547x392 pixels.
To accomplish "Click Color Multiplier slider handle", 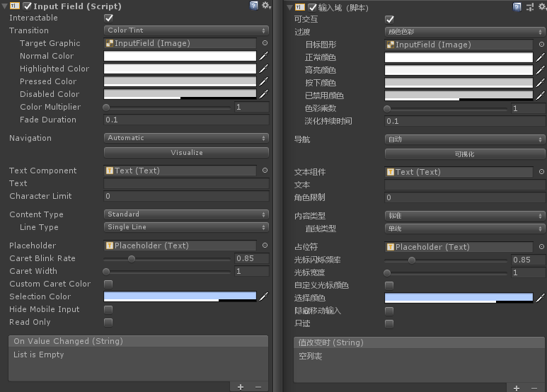I will [x=106, y=108].
